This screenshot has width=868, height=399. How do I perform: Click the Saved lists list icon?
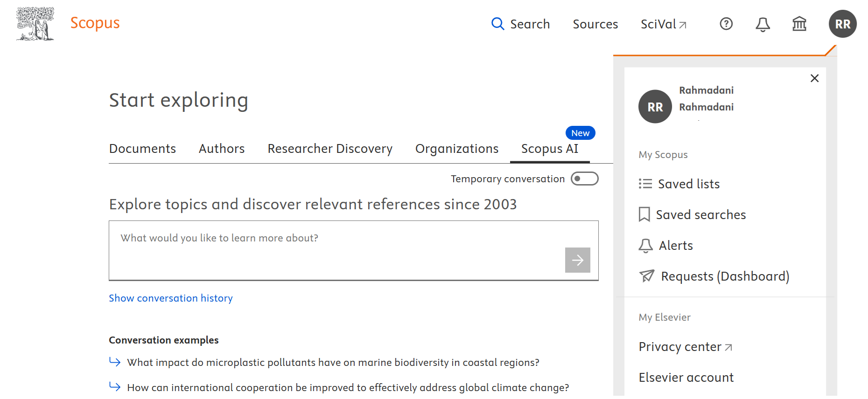645,184
